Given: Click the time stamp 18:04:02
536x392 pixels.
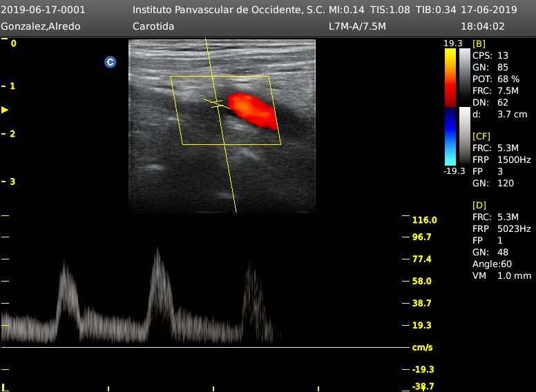Looking at the screenshot, I should pyautogui.click(x=482, y=26).
